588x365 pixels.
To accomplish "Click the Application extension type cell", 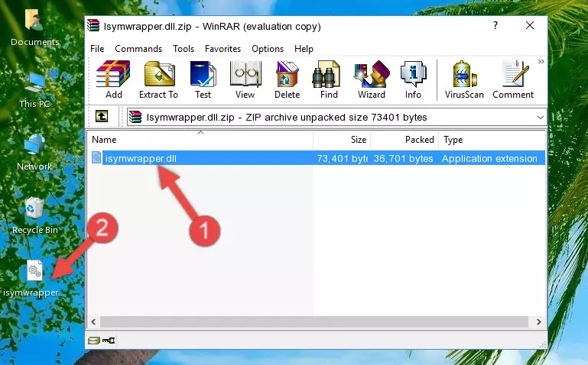I will point(489,158).
